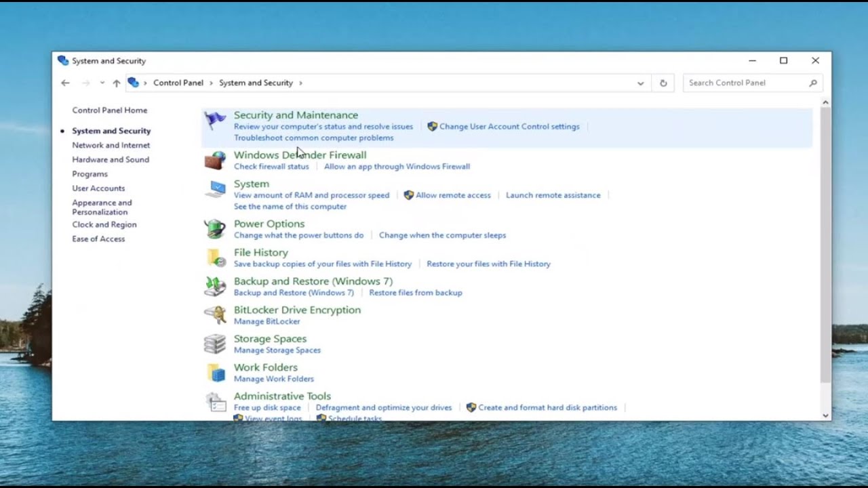The height and width of the screenshot is (488, 868).
Task: Click the scrollbar down arrow
Action: click(x=825, y=415)
